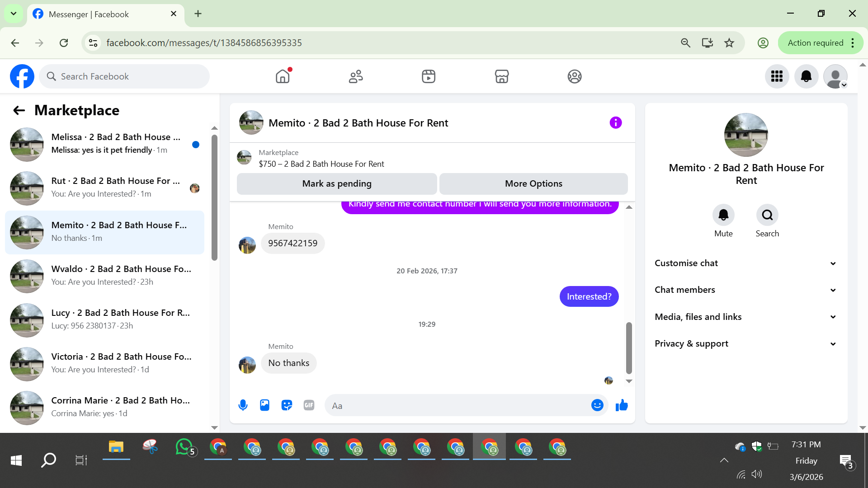Click the voice clip microphone icon
Viewport: 868px width, 488px height.
point(243,405)
